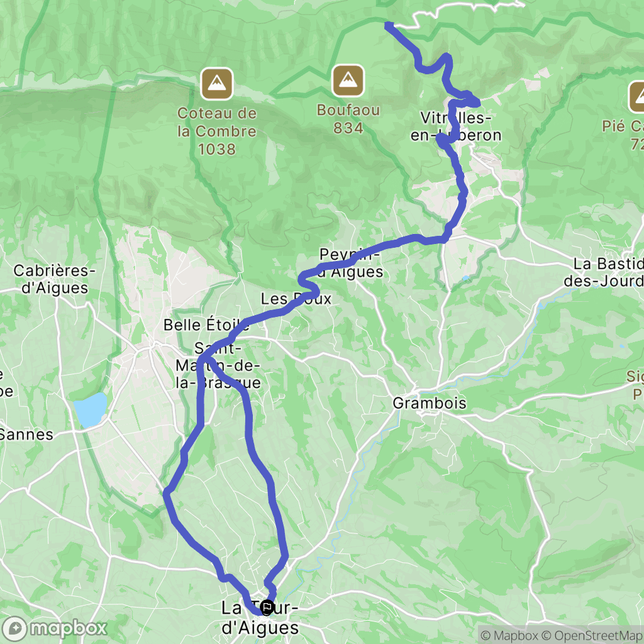The height and width of the screenshot is (644, 644).
Task: Click the Peypin-d'Aigues village label
Action: click(351, 263)
